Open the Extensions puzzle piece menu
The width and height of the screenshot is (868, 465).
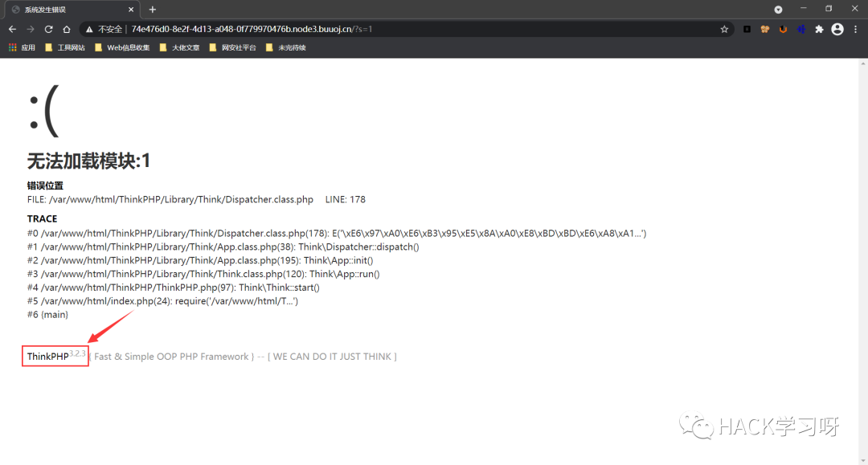tap(819, 29)
